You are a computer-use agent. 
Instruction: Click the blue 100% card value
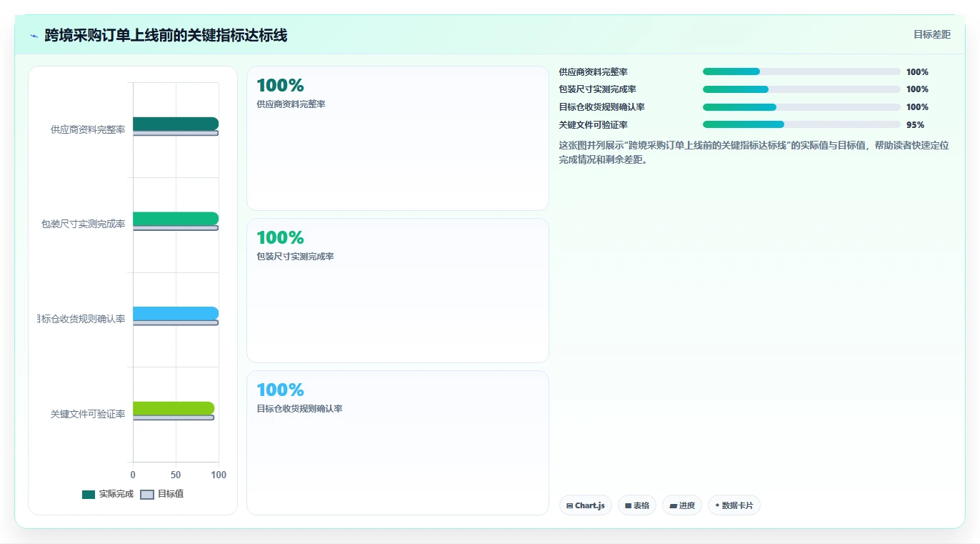point(280,390)
